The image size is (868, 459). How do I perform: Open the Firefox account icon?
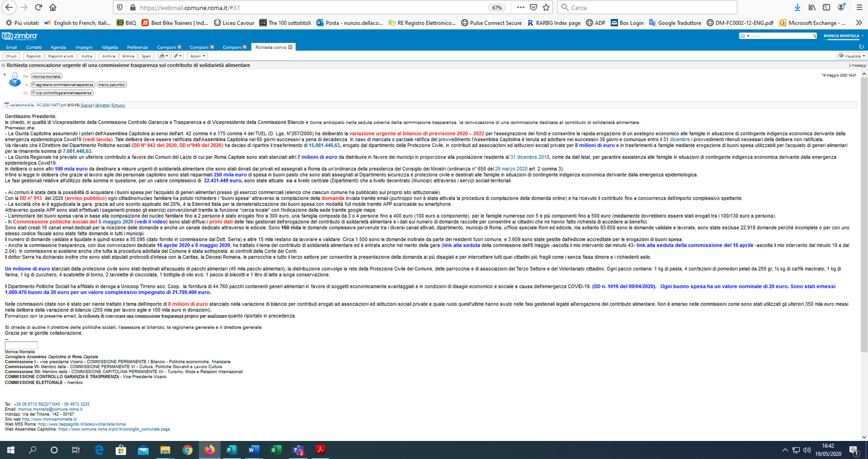click(841, 7)
